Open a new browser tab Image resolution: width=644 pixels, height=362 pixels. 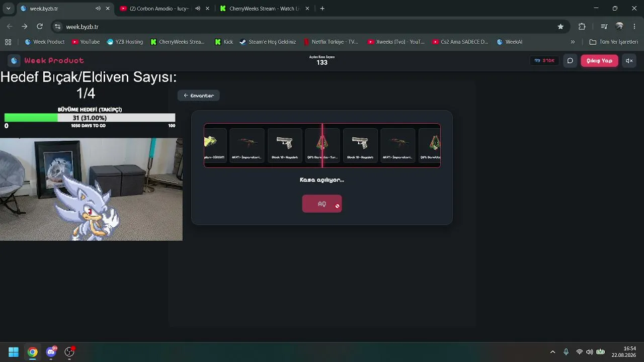click(x=322, y=9)
